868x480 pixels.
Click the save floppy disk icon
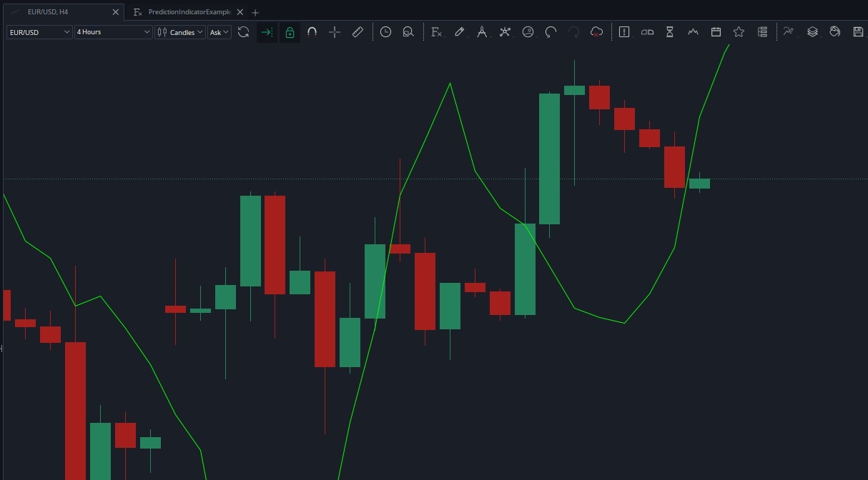pos(858,32)
